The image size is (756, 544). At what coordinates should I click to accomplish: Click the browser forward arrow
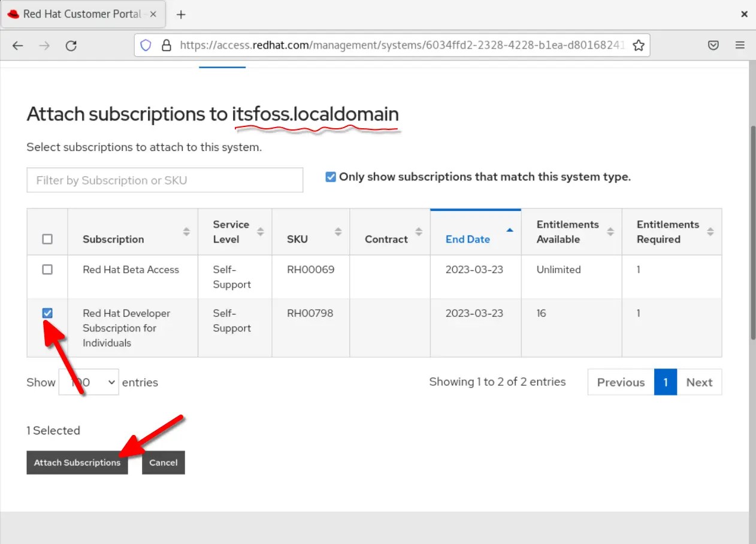(44, 46)
